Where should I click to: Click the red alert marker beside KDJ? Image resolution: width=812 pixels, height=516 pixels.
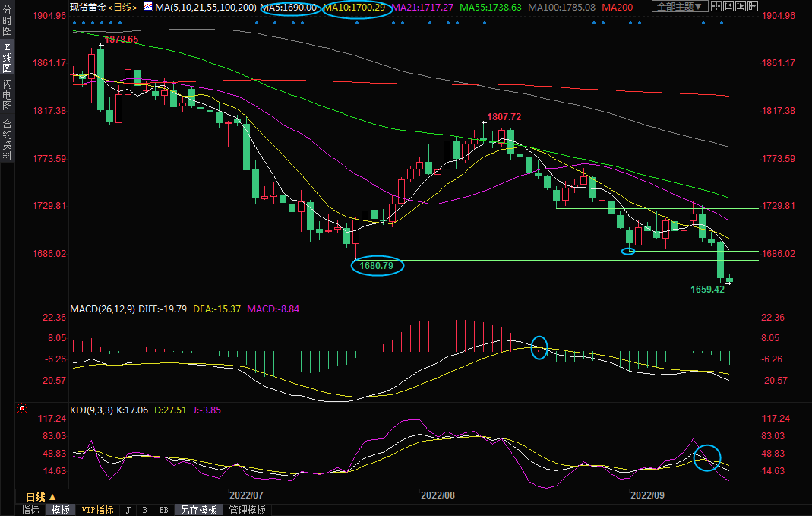pos(21,410)
